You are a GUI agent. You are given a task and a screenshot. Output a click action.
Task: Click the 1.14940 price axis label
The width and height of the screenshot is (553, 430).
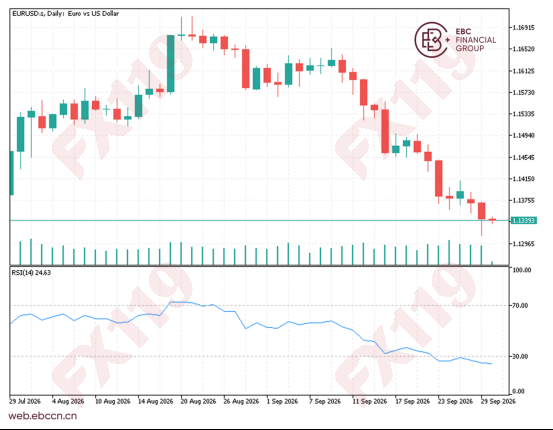tap(523, 135)
